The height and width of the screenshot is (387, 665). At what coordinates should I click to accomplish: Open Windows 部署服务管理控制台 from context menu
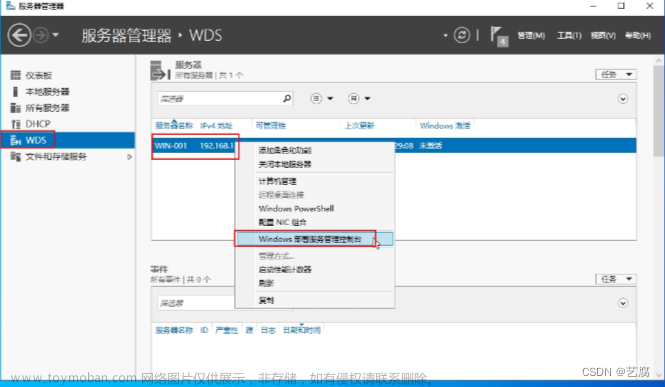[315, 239]
